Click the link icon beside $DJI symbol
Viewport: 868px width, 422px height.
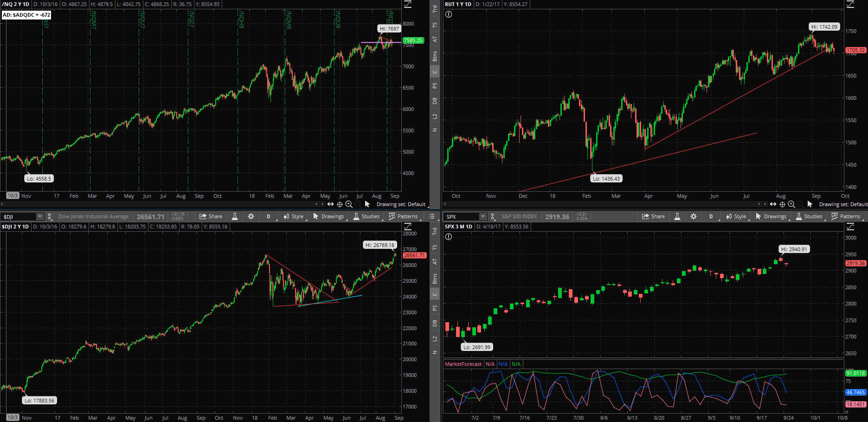(x=49, y=216)
